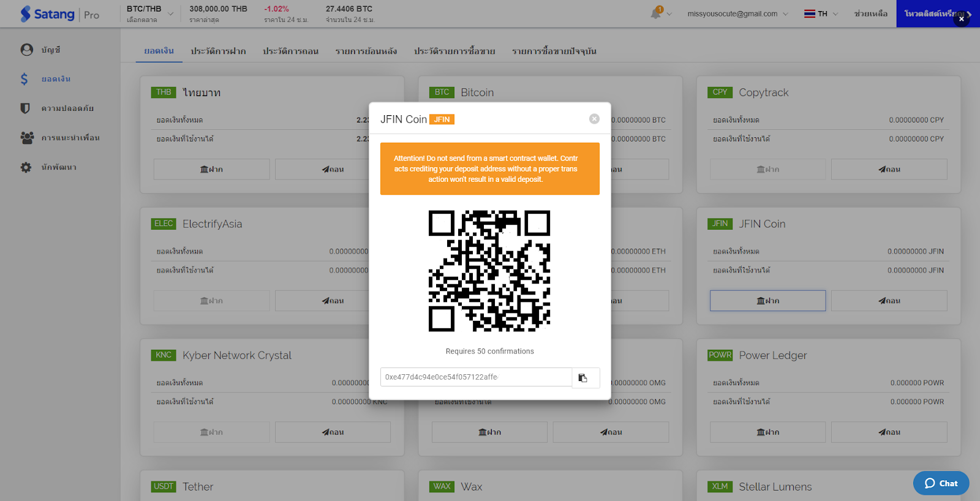This screenshot has height=501, width=980.
Task: Click the ฝาก button in the OMG card
Action: 489,432
